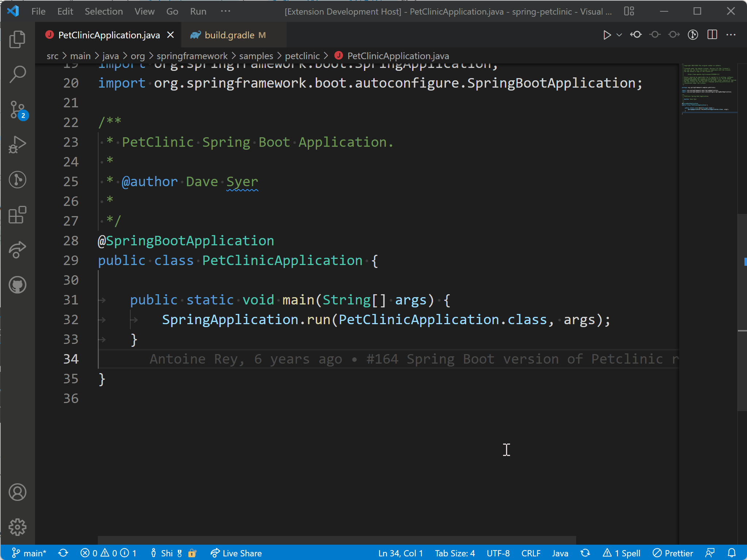Open the Explorer view in activity bar
The width and height of the screenshot is (747, 560).
pyautogui.click(x=17, y=39)
